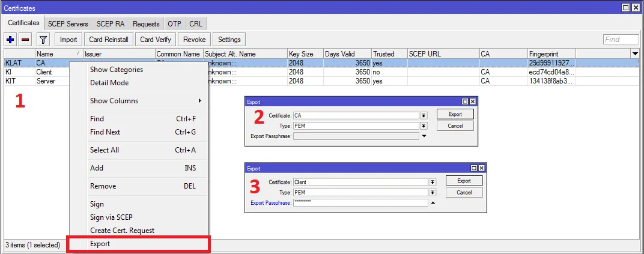Sort by the Trusted column header
This screenshot has width=644, height=254.
[389, 54]
